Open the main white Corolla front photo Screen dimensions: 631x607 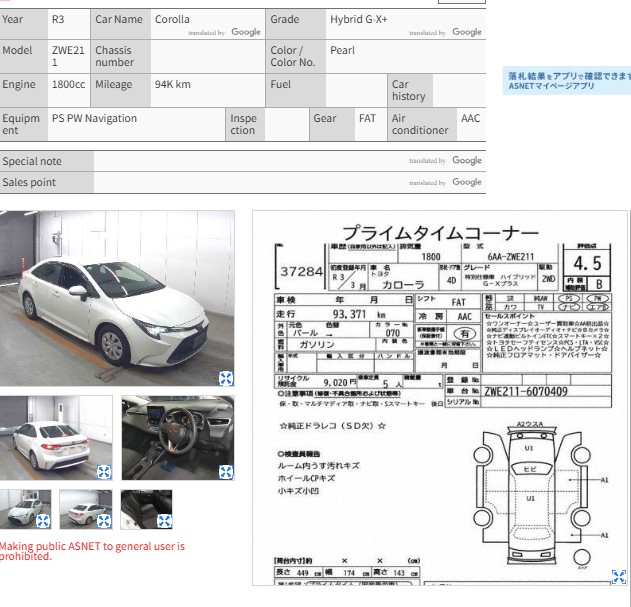(117, 298)
